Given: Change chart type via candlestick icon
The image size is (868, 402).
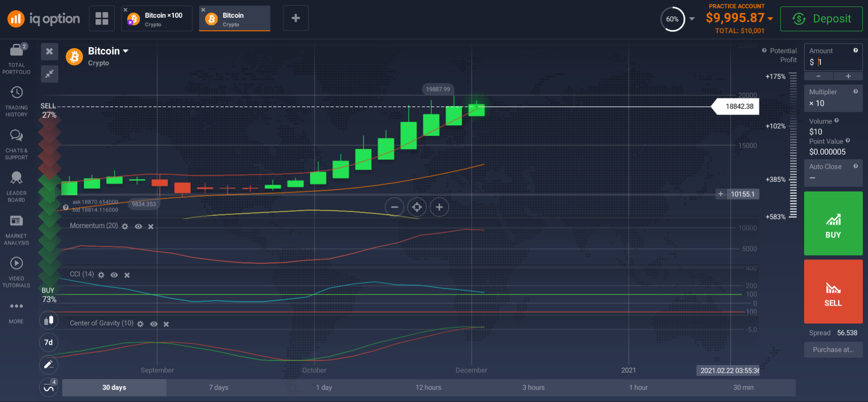Looking at the screenshot, I should 48,320.
